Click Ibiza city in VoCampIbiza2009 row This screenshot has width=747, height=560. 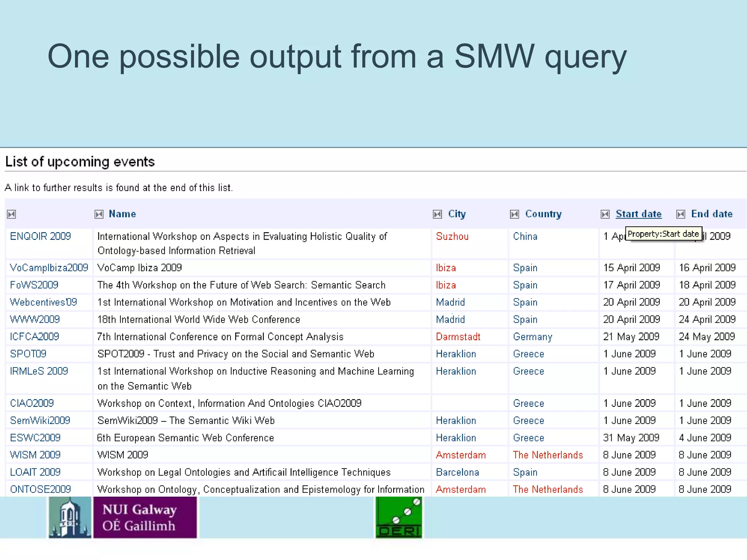(446, 268)
